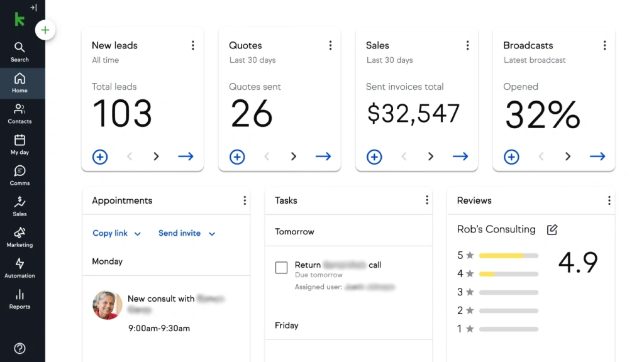Click the $32,547 invoices total
Viewport: 644px width, 362px height.
[413, 114]
